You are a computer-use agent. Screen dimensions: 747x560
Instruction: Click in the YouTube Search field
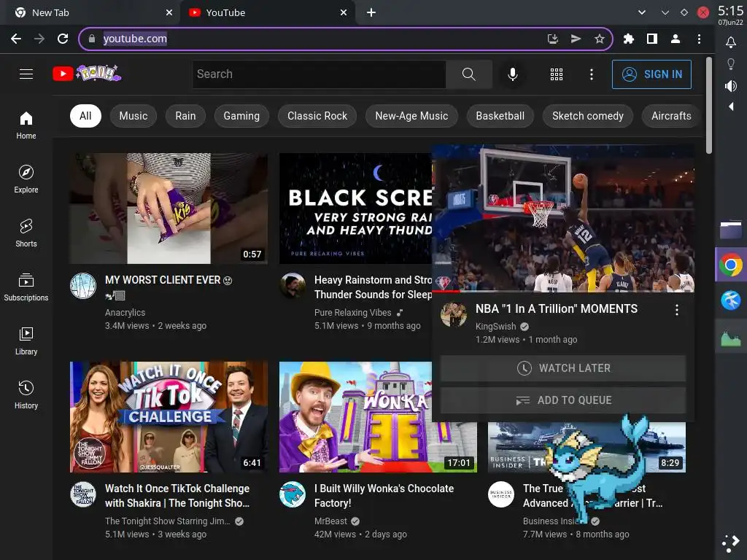pos(320,74)
